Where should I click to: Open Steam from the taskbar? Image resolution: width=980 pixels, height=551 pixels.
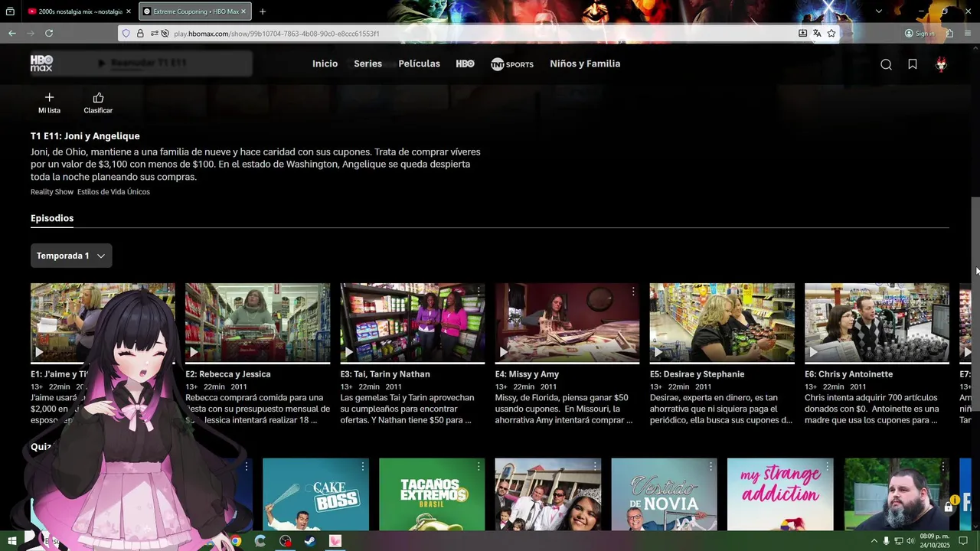pyautogui.click(x=309, y=541)
